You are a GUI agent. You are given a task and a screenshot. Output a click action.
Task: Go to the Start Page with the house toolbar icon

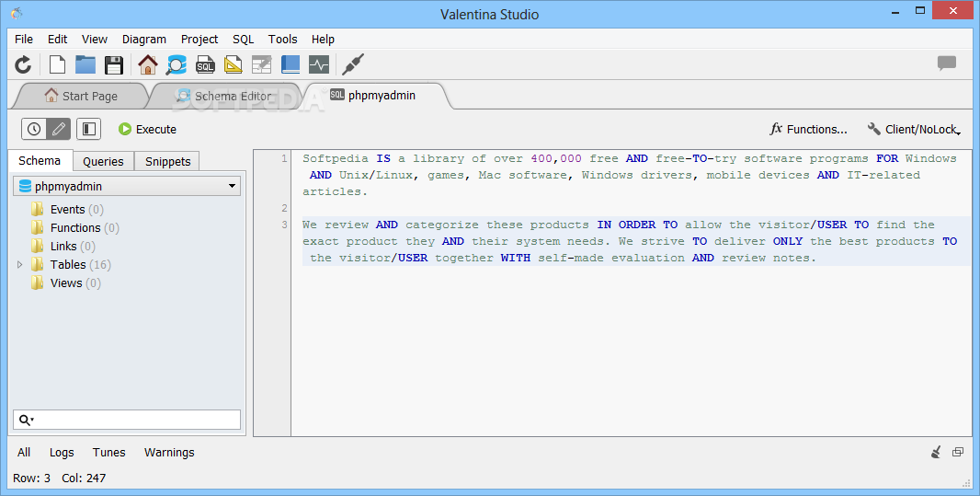[x=148, y=64]
